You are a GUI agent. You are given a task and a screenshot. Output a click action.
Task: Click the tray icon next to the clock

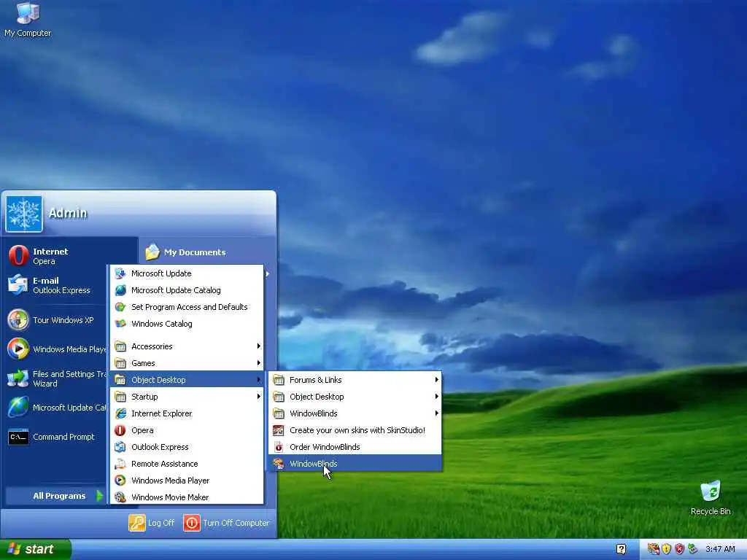click(692, 549)
